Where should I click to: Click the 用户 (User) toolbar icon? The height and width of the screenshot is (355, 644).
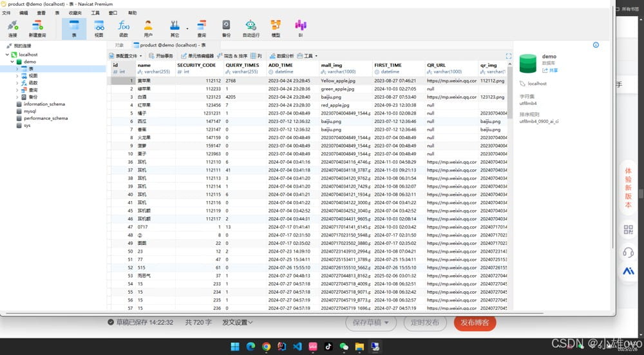tap(148, 28)
